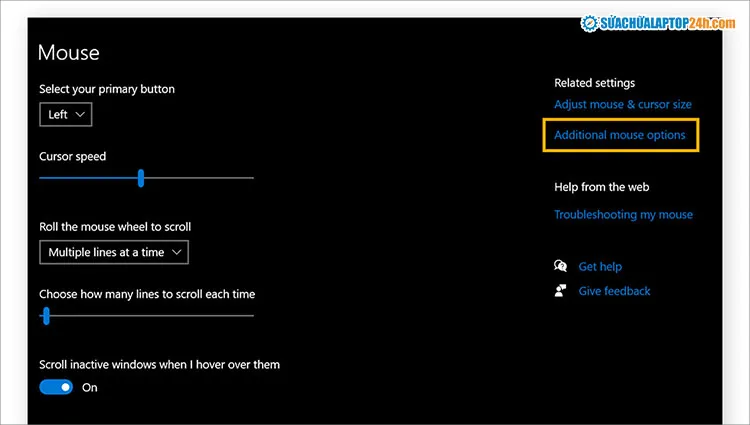Expand the Multiple lines at a time dropdown
This screenshot has height=425, width=750.
click(114, 252)
